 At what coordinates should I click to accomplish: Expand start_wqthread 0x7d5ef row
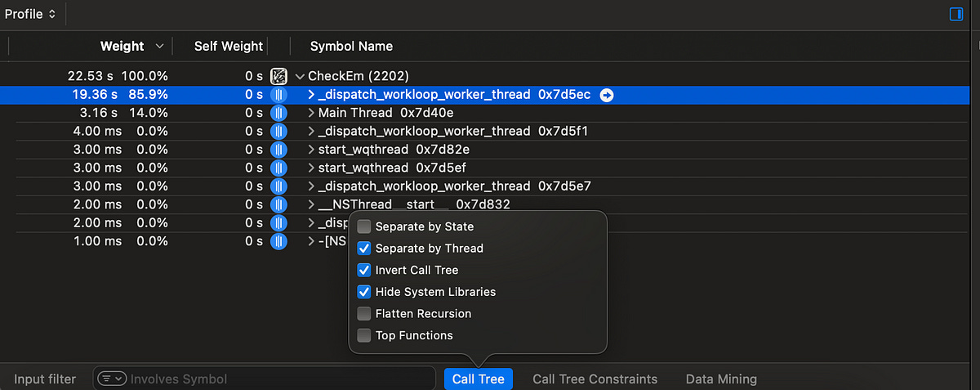pyautogui.click(x=311, y=168)
